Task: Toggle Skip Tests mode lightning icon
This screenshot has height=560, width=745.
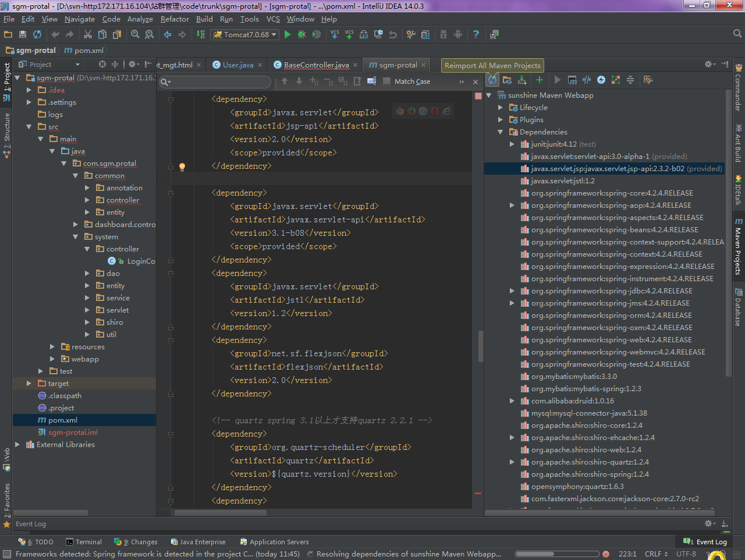Action: 601,80
